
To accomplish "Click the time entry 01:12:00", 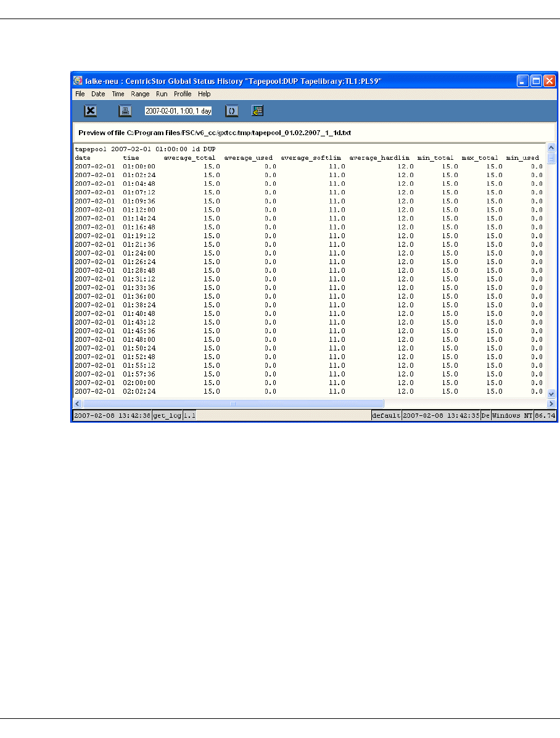I will click(139, 210).
